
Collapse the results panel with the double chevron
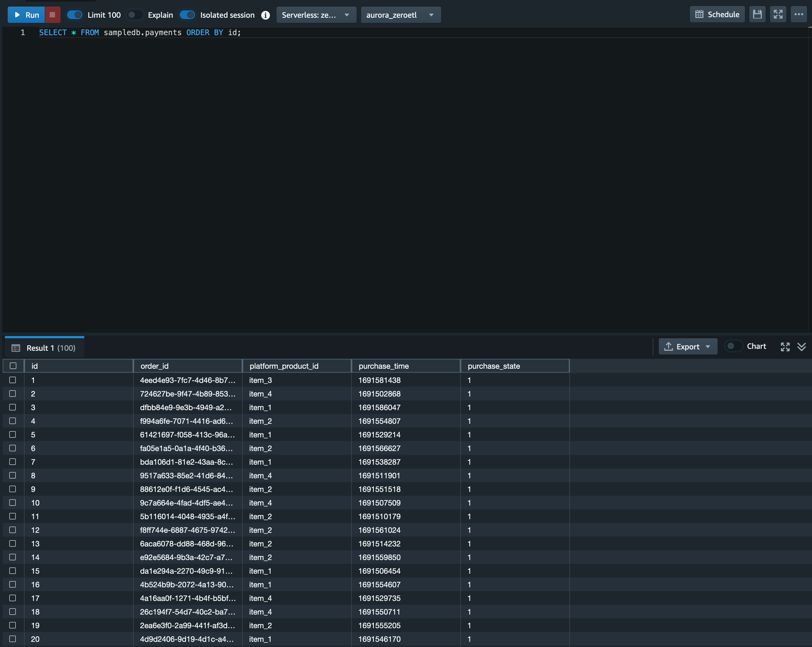click(801, 347)
